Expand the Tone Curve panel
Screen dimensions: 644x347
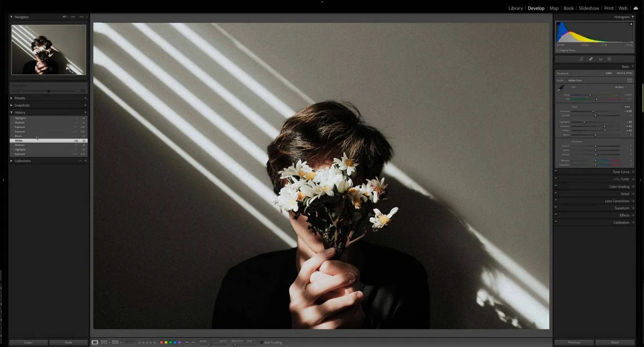pyautogui.click(x=621, y=172)
